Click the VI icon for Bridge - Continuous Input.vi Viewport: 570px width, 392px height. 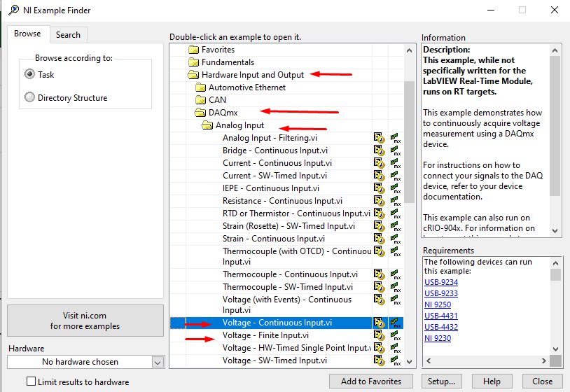pos(379,150)
